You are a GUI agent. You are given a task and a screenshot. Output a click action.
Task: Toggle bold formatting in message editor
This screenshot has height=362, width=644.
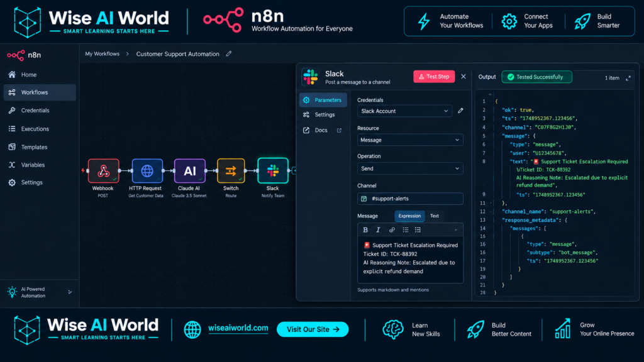point(365,230)
